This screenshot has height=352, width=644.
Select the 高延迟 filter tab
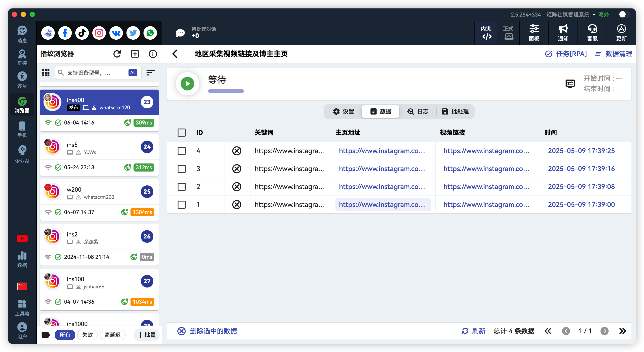pos(112,335)
